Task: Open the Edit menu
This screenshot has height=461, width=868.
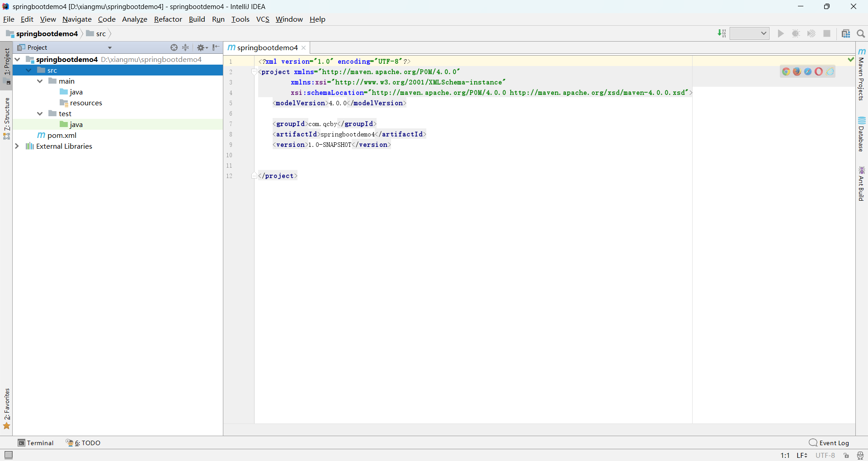Action: tap(27, 19)
